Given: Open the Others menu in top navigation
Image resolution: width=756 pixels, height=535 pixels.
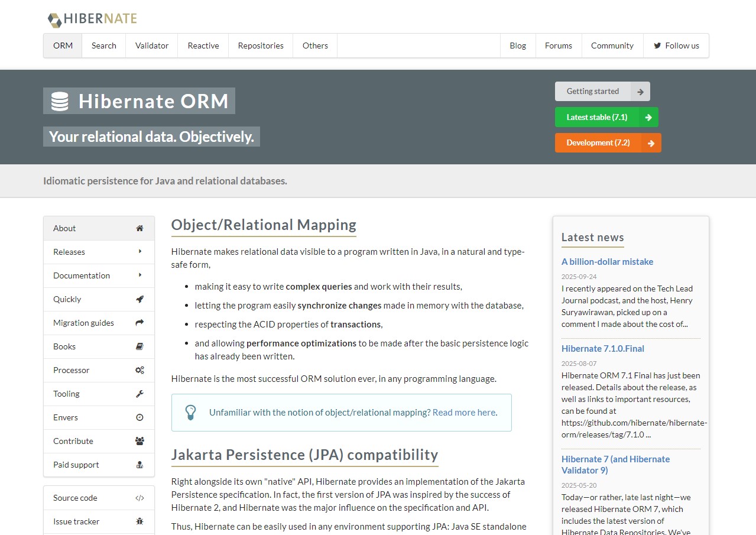Looking at the screenshot, I should coord(315,46).
